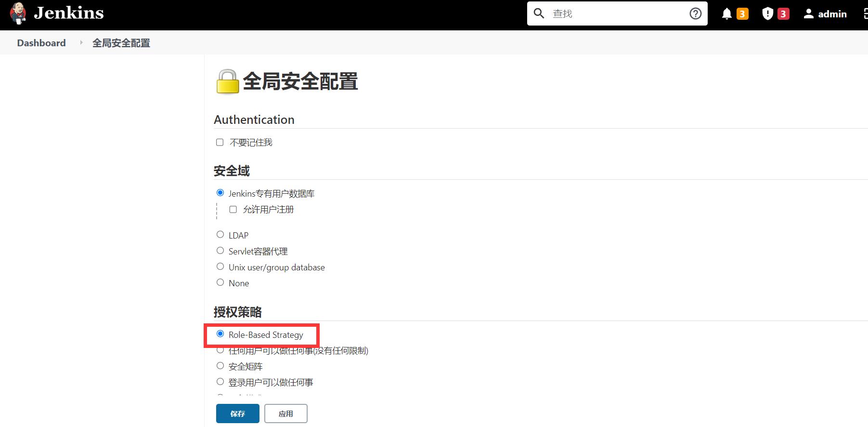This screenshot has width=868, height=427.
Task: Click the Authentication section heading
Action: [254, 120]
